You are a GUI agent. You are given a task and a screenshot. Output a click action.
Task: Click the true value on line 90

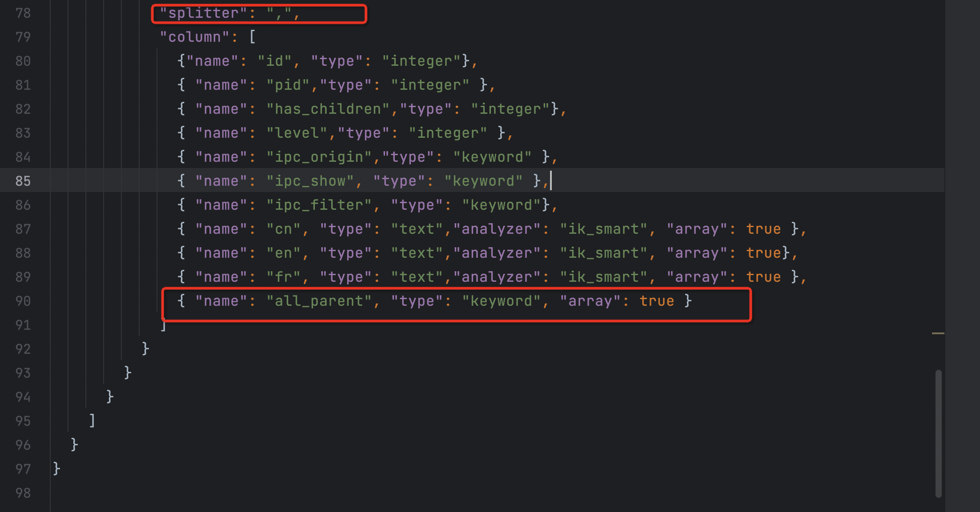tap(657, 301)
